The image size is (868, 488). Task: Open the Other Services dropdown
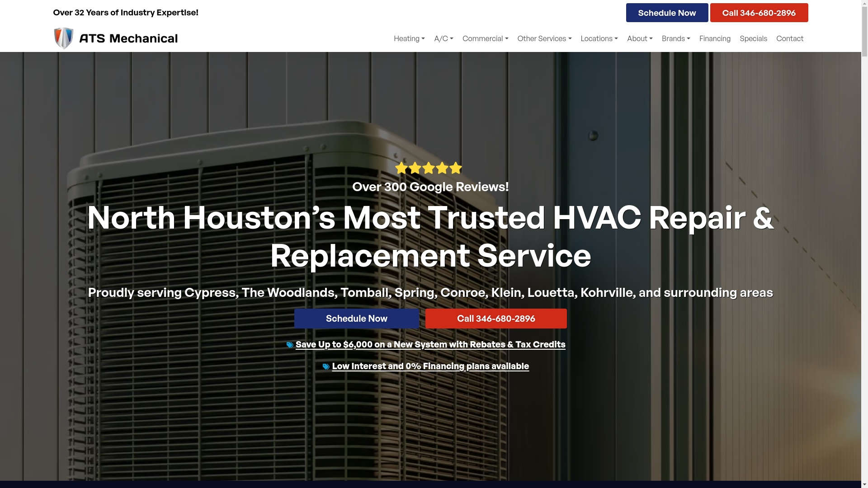(x=544, y=38)
